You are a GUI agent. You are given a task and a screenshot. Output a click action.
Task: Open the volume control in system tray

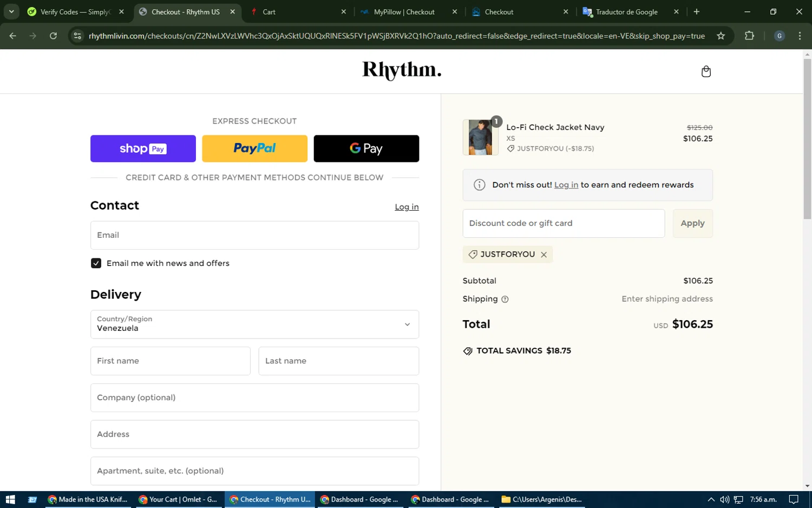[x=724, y=499]
